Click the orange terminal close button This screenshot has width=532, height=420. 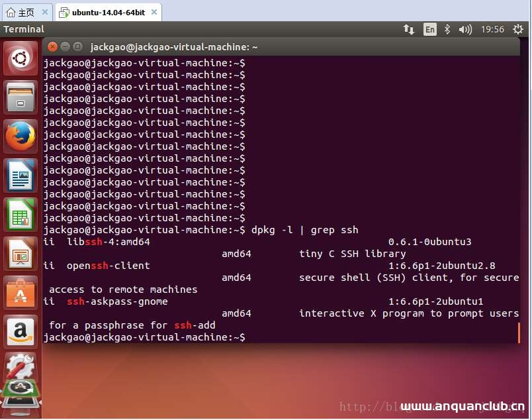(x=52, y=46)
